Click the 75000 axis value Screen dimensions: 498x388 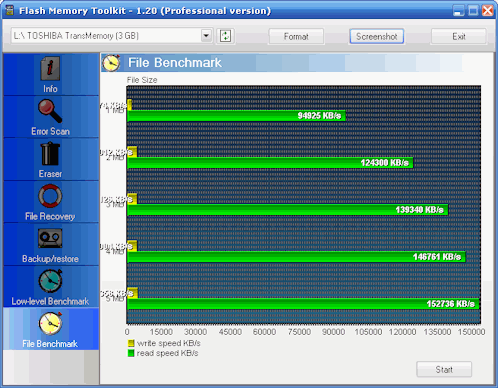click(x=299, y=332)
